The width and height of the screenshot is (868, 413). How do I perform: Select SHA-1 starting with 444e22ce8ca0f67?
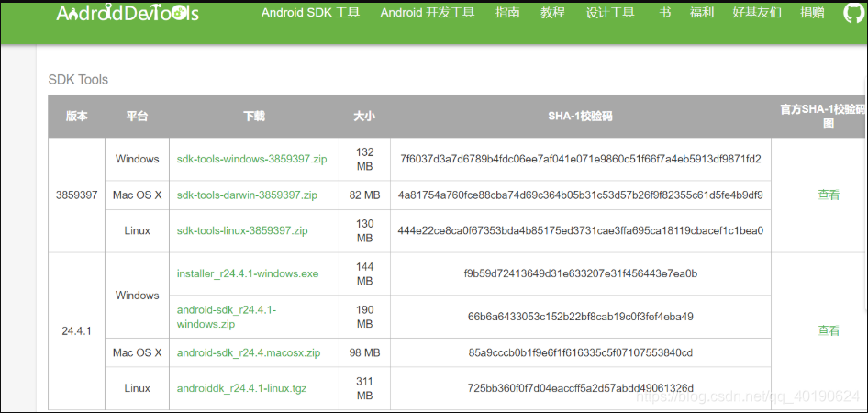(581, 231)
